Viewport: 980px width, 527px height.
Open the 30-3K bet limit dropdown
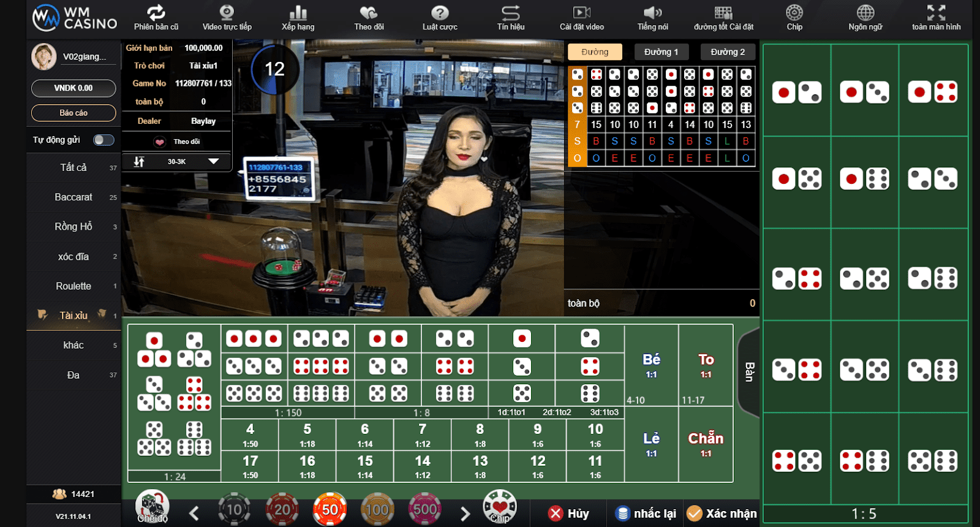(x=176, y=162)
